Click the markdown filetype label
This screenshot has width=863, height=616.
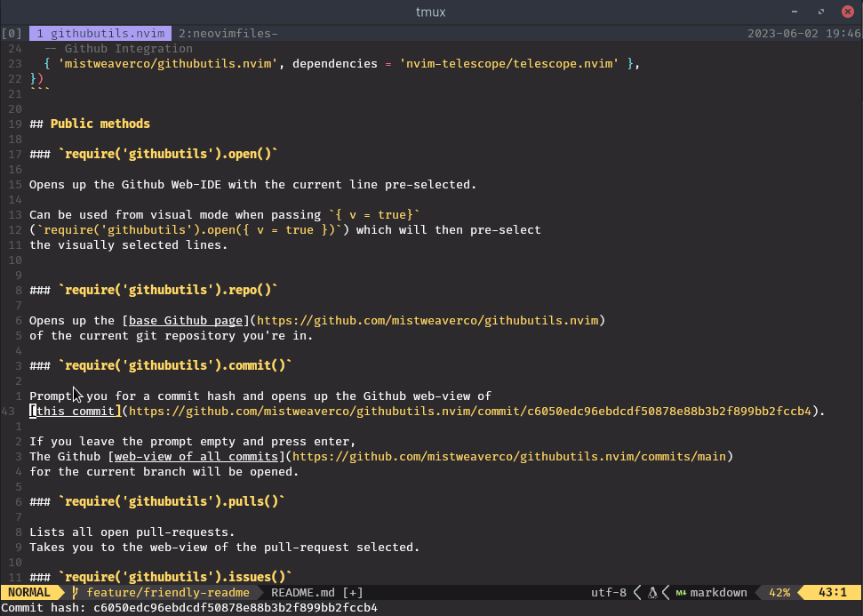point(718,592)
